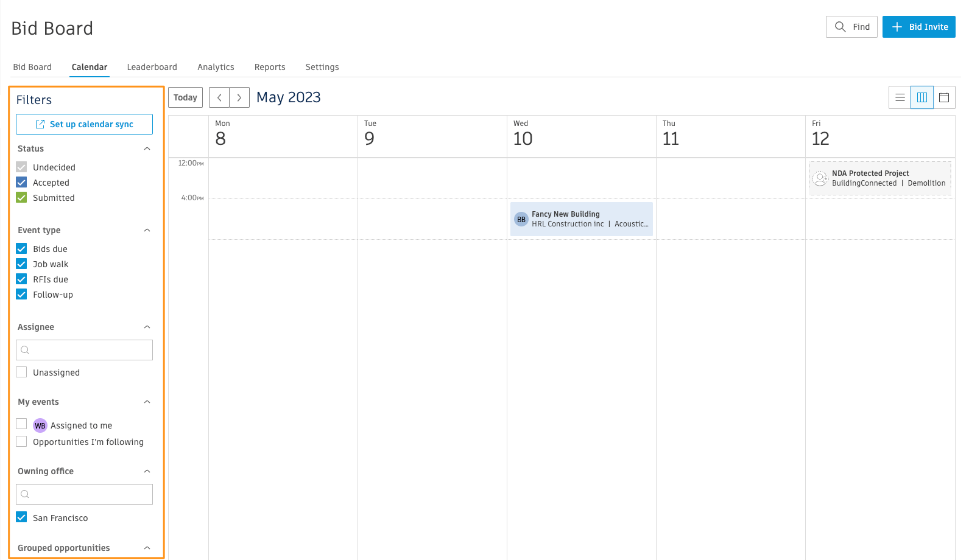Click the Bid Invite button

point(918,27)
